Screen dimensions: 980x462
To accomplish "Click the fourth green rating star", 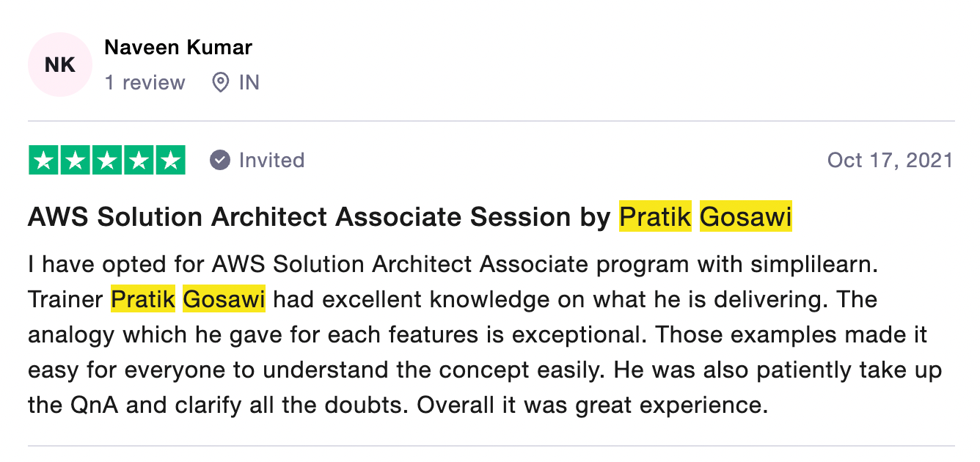I will pos(139,161).
